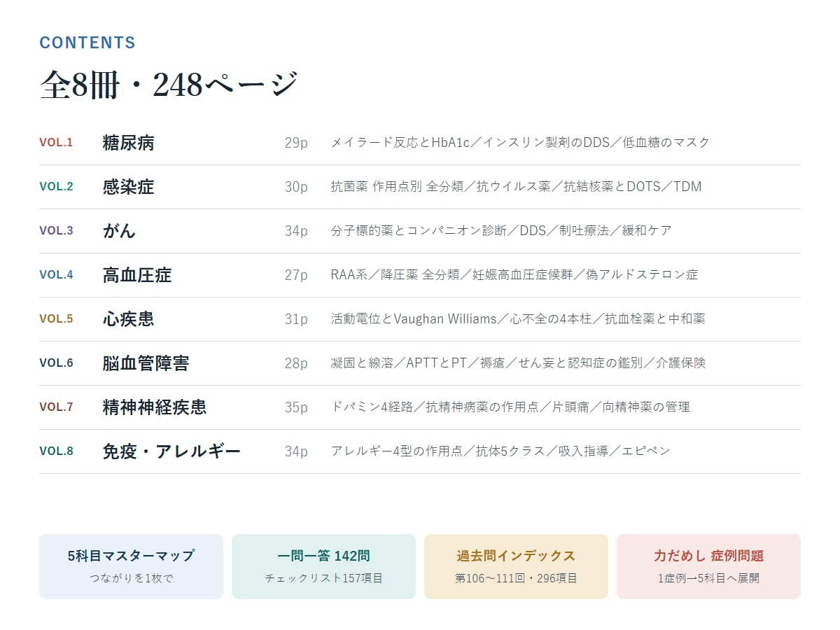The height and width of the screenshot is (630, 840).
Task: Click the VOL.5 label
Action: [x=56, y=319]
